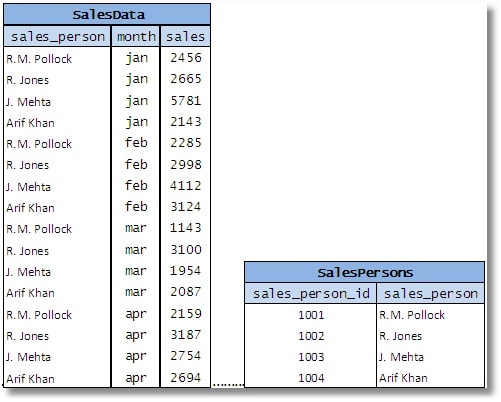Click feb in the 3124 row
The width and height of the screenshot is (501, 402).
point(136,207)
